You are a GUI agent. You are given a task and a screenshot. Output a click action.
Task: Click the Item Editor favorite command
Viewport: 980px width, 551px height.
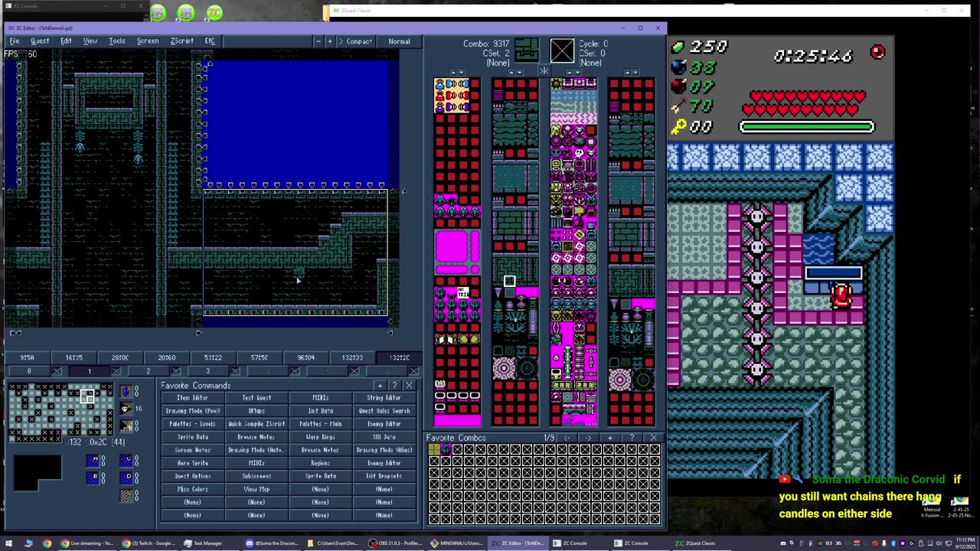[x=192, y=398]
